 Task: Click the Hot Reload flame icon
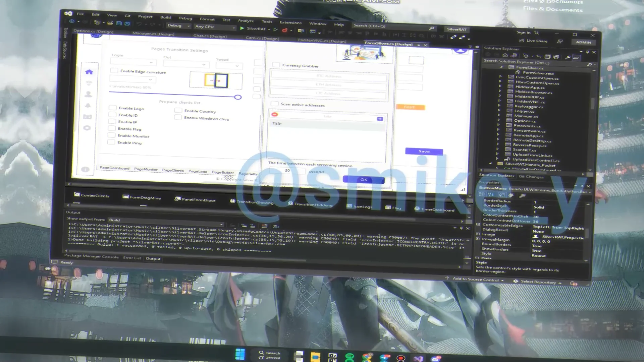click(x=284, y=30)
